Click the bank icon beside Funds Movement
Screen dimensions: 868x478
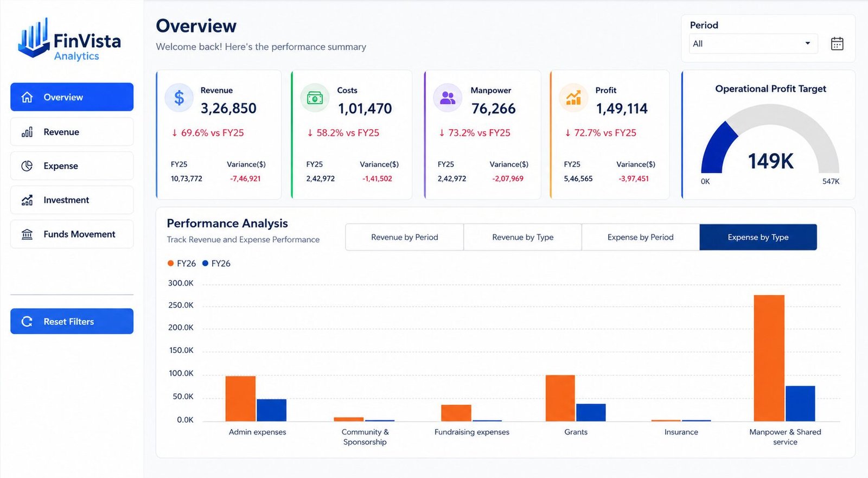(x=27, y=234)
